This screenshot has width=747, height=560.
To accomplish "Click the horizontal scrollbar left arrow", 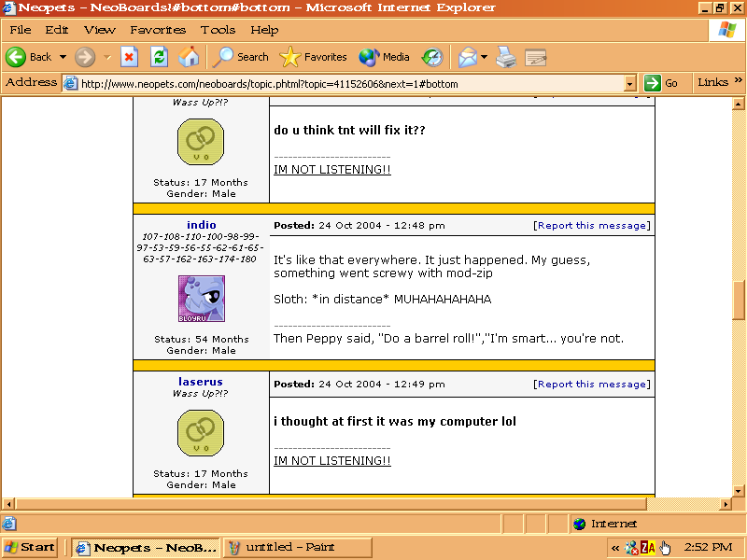I will [8, 503].
